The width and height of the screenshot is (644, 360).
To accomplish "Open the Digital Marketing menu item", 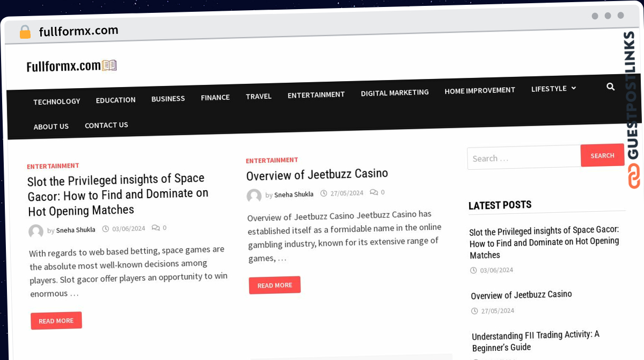I will click(394, 92).
